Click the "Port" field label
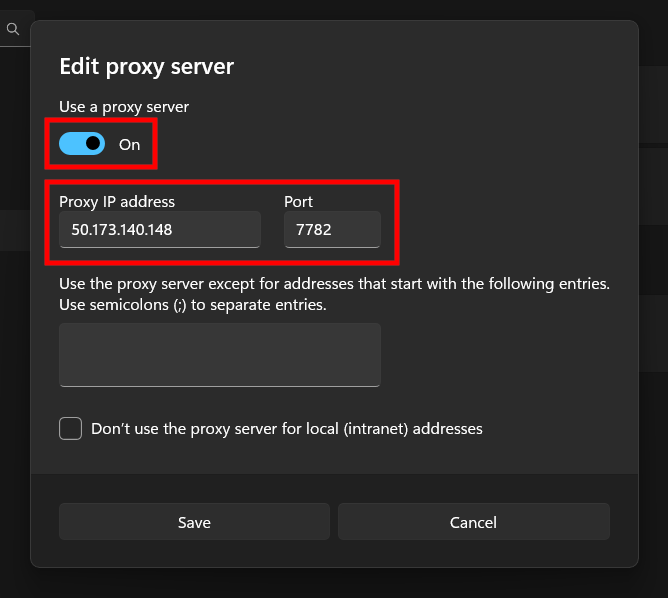The height and width of the screenshot is (598, 668). tap(298, 202)
